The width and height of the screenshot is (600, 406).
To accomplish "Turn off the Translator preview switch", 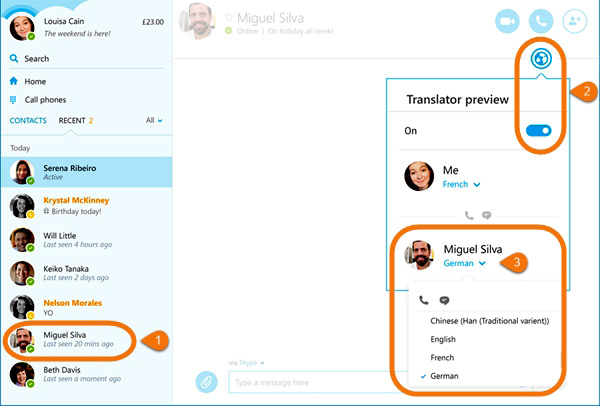I will (538, 130).
